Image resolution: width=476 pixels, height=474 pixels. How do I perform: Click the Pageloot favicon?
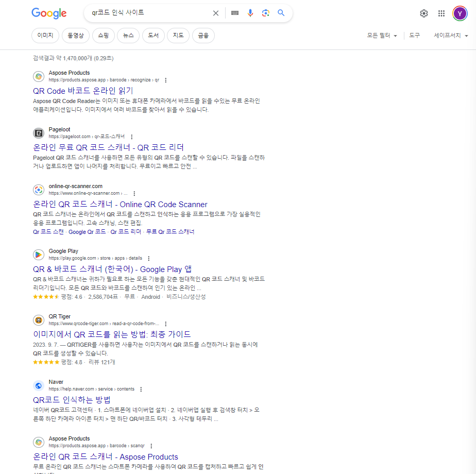[x=39, y=133]
